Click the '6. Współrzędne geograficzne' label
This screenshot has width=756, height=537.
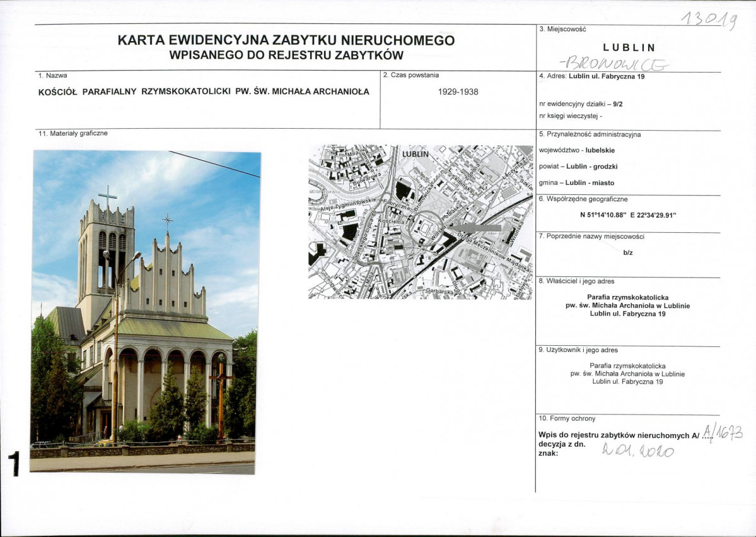pos(583,199)
